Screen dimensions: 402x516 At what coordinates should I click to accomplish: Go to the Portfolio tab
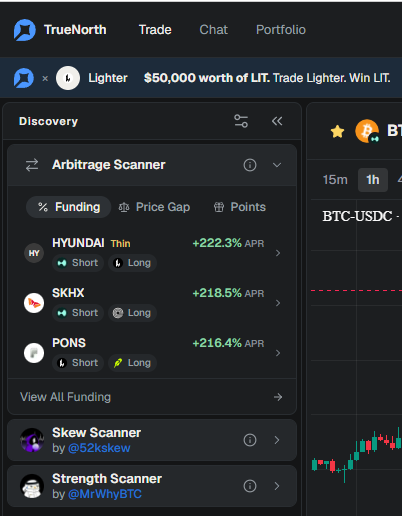coord(281,30)
